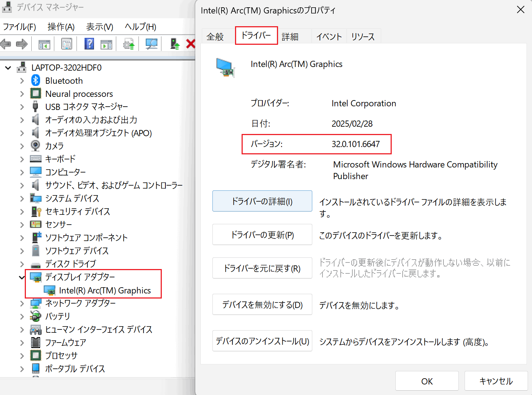The height and width of the screenshot is (395, 532).
Task: Expand the ネットワーク アダプター chevron
Action: pos(22,303)
